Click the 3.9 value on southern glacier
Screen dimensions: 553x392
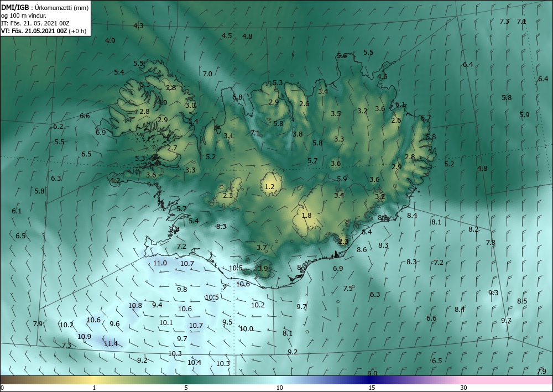(263, 269)
